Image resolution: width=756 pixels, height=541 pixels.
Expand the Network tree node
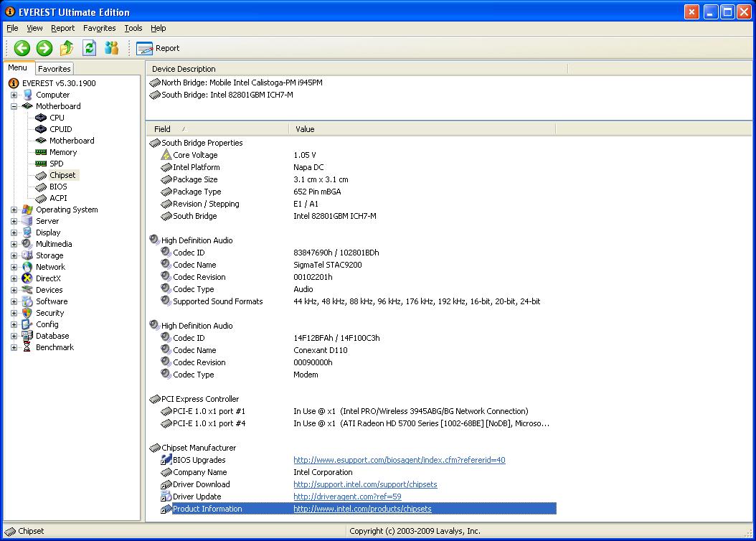(x=14, y=267)
